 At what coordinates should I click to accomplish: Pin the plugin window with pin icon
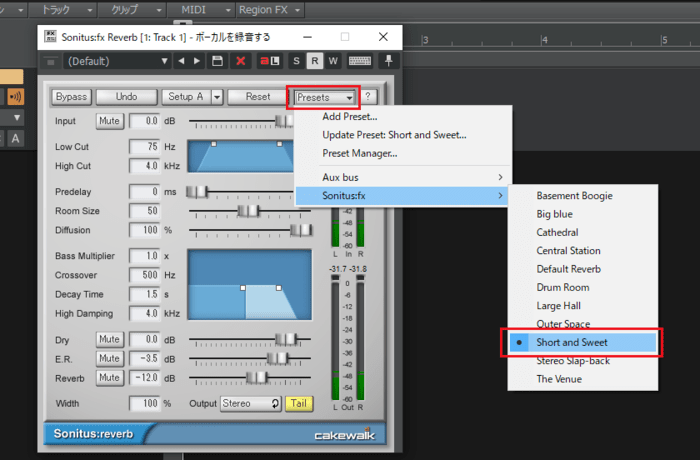[x=389, y=61]
